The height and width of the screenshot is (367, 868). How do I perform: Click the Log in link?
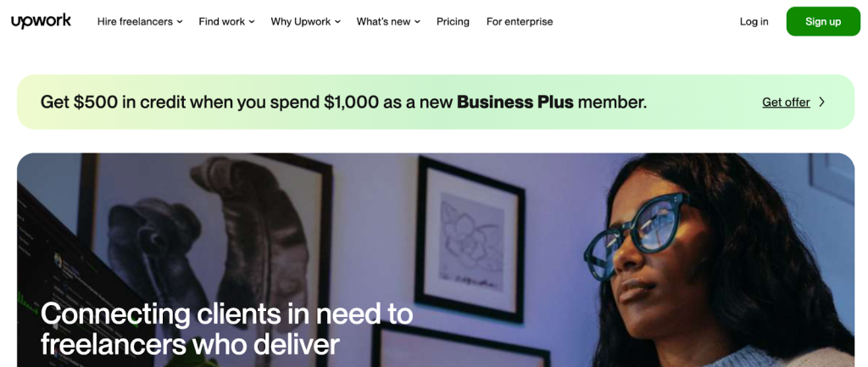754,21
